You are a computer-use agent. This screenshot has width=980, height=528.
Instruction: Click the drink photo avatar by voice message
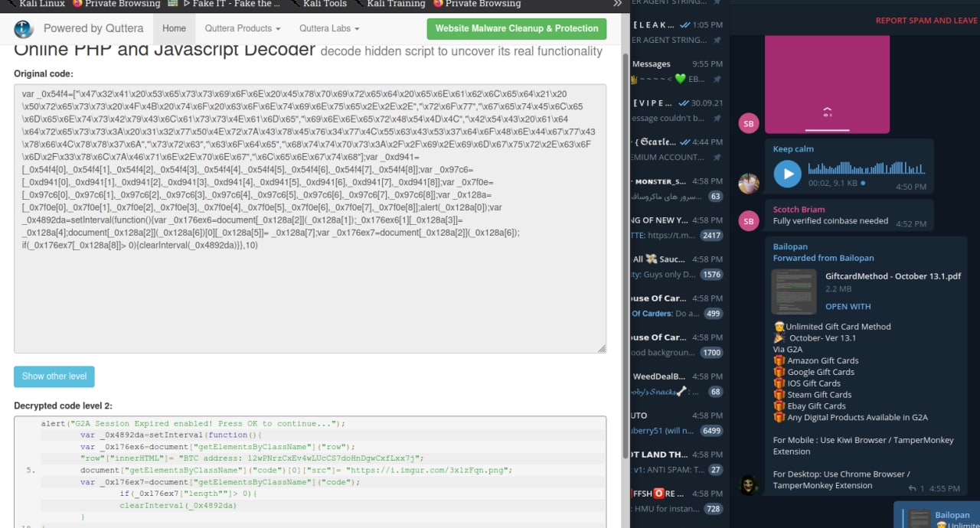point(748,183)
